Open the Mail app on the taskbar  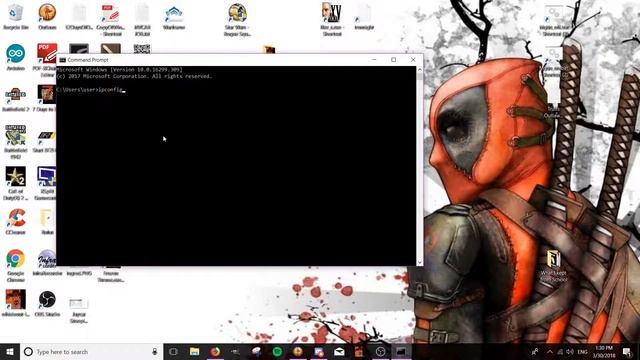[x=339, y=351]
